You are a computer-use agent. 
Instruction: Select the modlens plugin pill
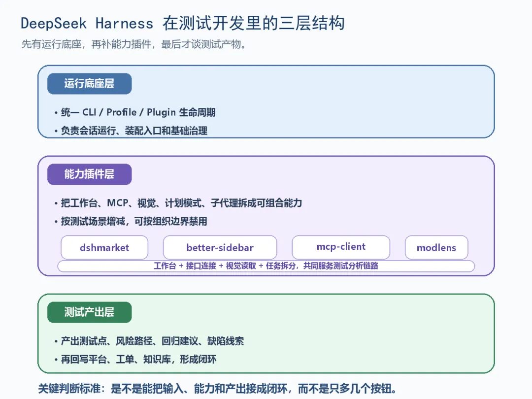(x=436, y=247)
